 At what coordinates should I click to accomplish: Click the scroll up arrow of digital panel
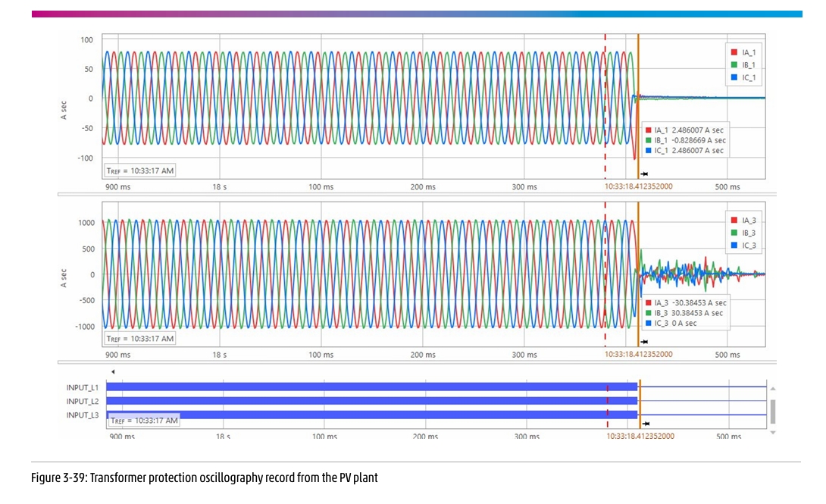coord(771,388)
